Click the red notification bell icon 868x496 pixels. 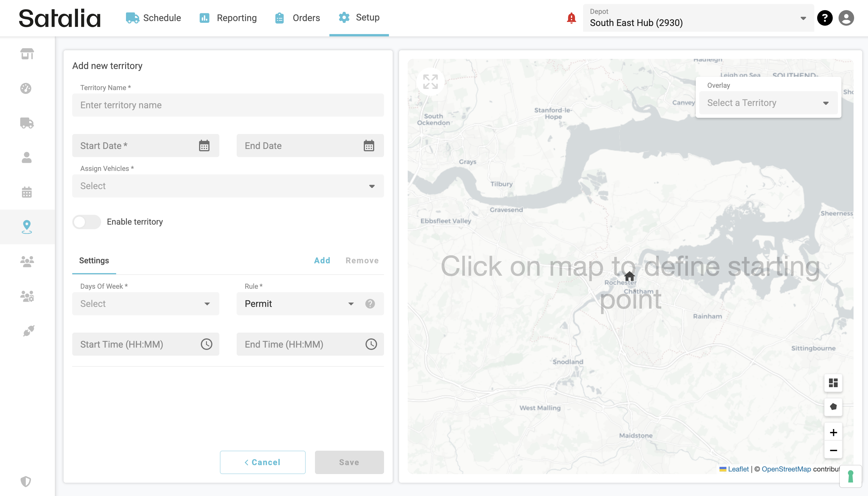click(x=571, y=18)
